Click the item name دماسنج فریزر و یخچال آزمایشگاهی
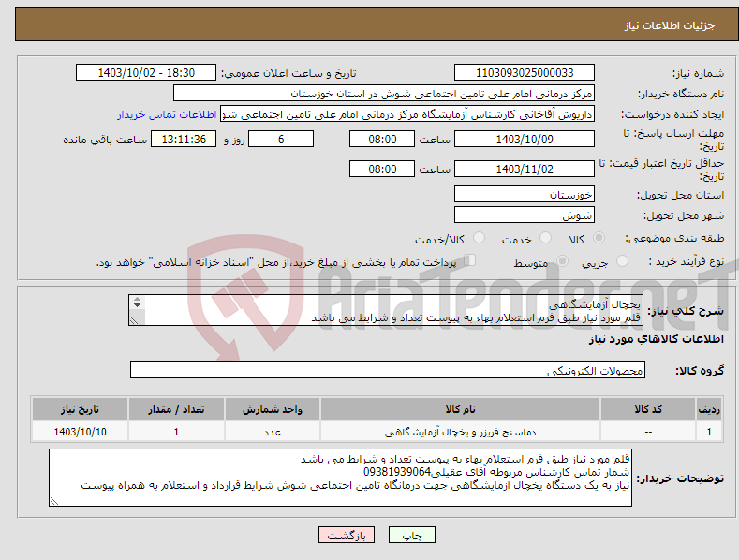The height and width of the screenshot is (560, 739). coord(460,432)
